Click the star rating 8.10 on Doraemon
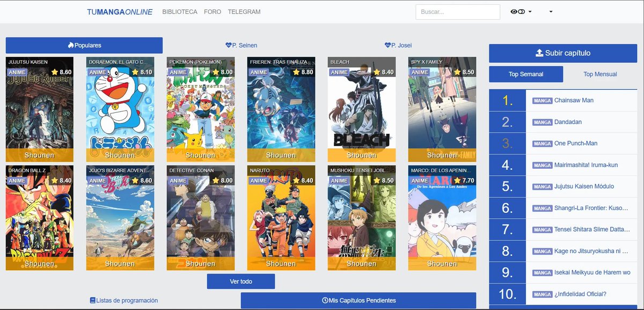 tap(142, 72)
